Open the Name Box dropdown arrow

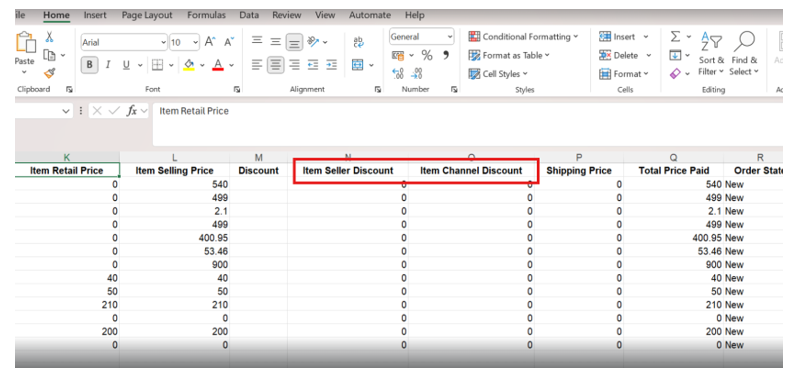click(65, 111)
